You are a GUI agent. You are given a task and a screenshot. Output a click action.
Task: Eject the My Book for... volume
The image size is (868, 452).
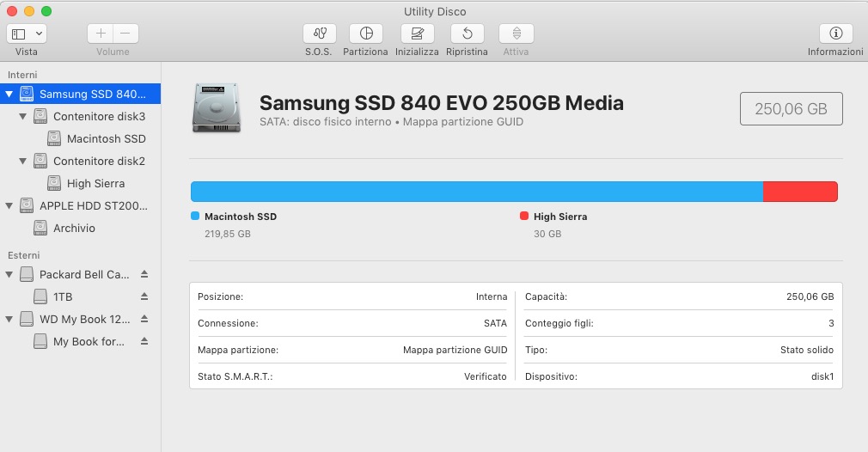coord(144,341)
